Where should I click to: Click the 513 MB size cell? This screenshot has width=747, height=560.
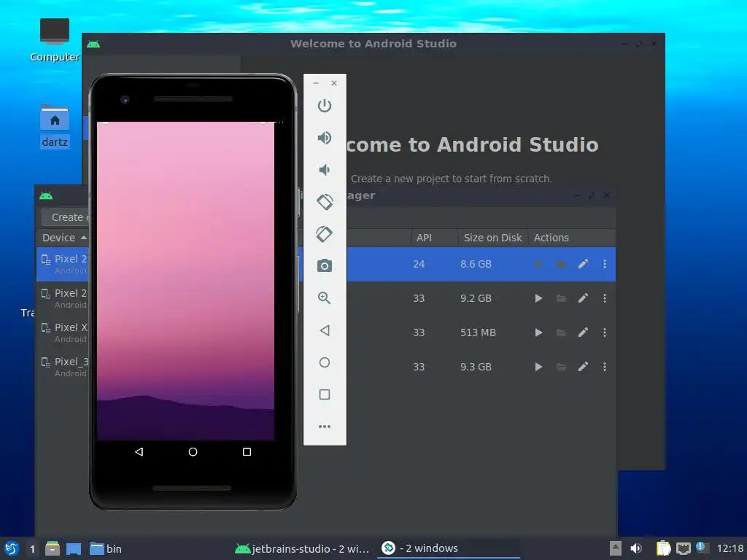point(478,332)
